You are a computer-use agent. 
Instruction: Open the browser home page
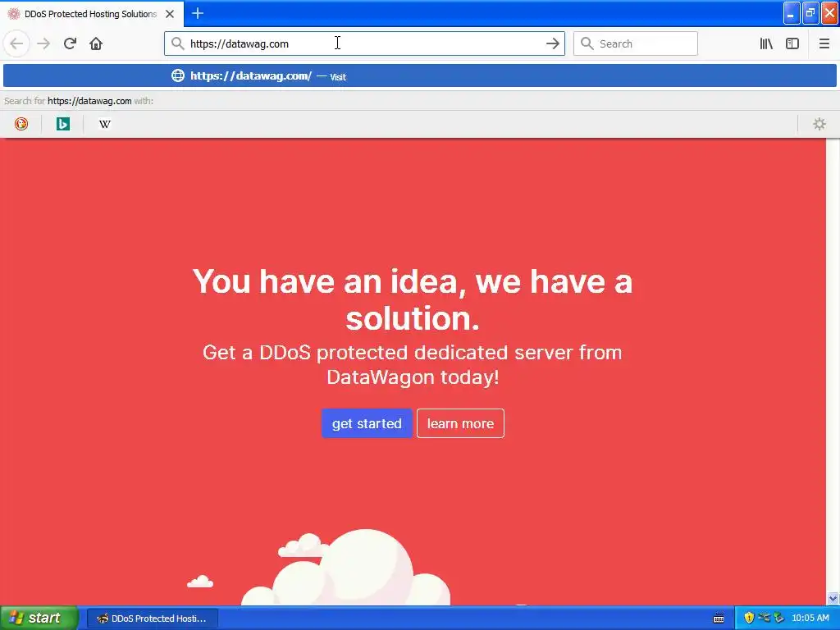(96, 43)
